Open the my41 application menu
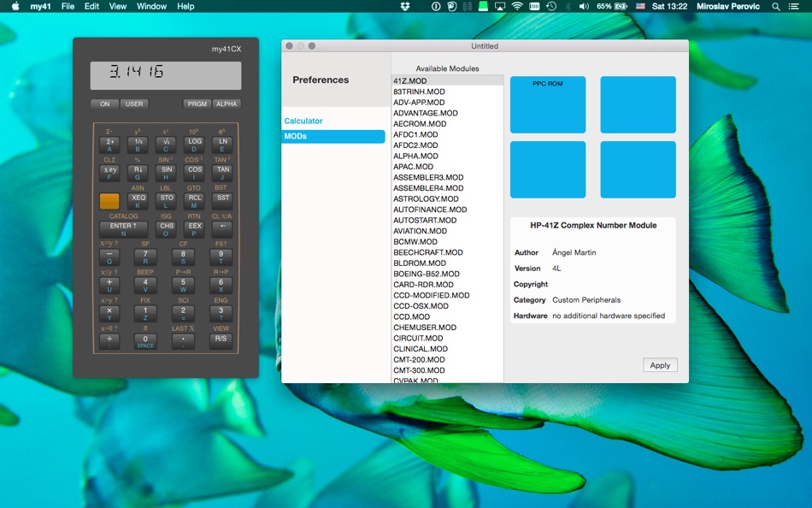Viewport: 812px width, 508px height. (40, 6)
